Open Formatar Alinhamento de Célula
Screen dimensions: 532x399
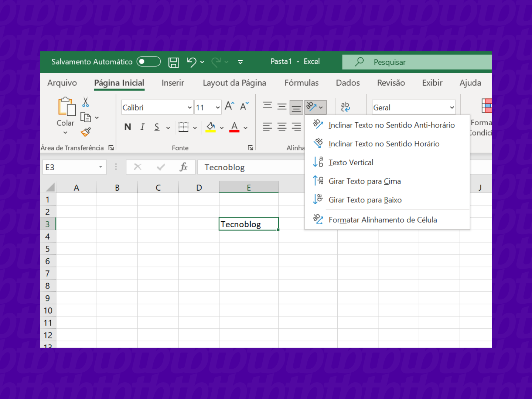click(x=387, y=220)
